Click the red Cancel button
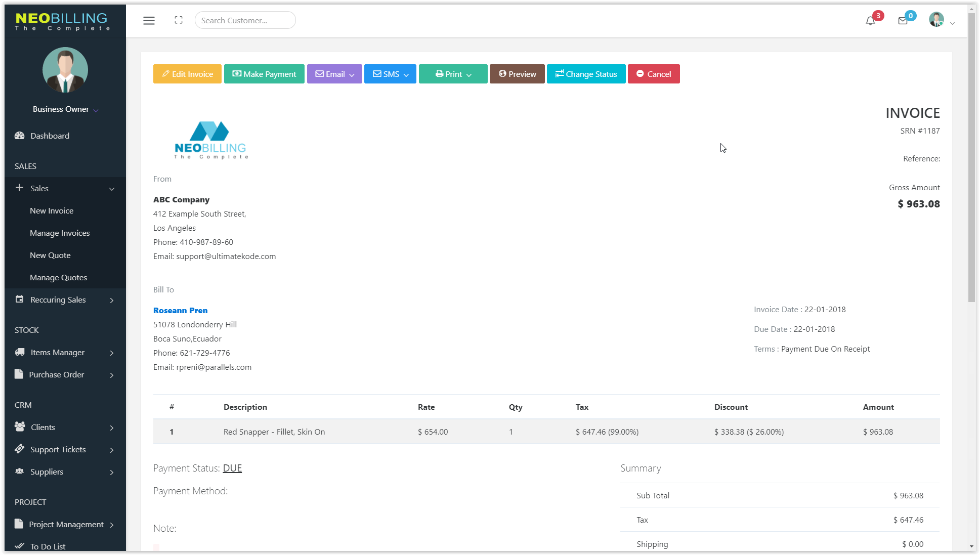The height and width of the screenshot is (555, 980). (x=654, y=74)
